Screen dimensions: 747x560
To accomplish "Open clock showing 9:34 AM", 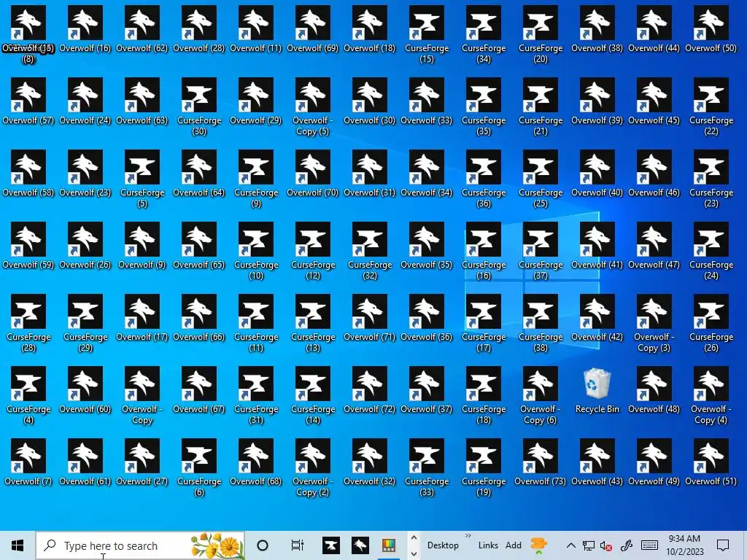I will [x=684, y=545].
